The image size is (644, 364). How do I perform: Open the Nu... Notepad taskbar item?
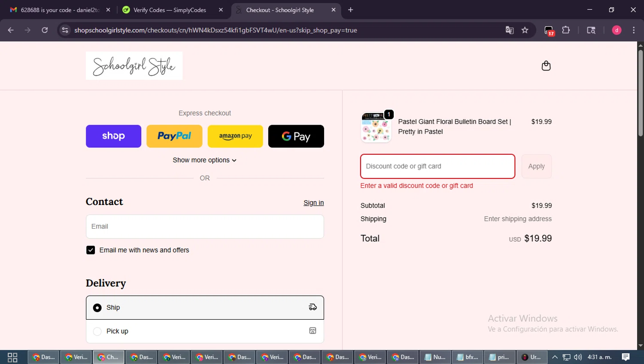click(x=435, y=357)
